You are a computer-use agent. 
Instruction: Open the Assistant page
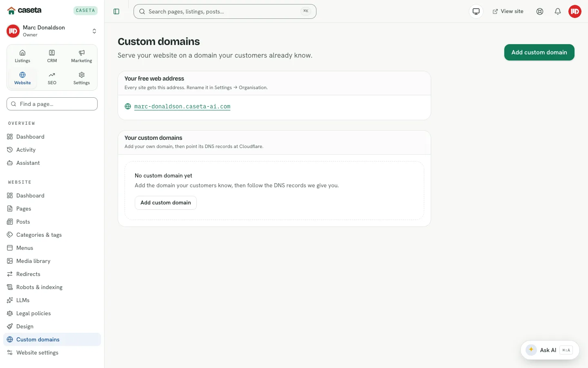[52, 163]
